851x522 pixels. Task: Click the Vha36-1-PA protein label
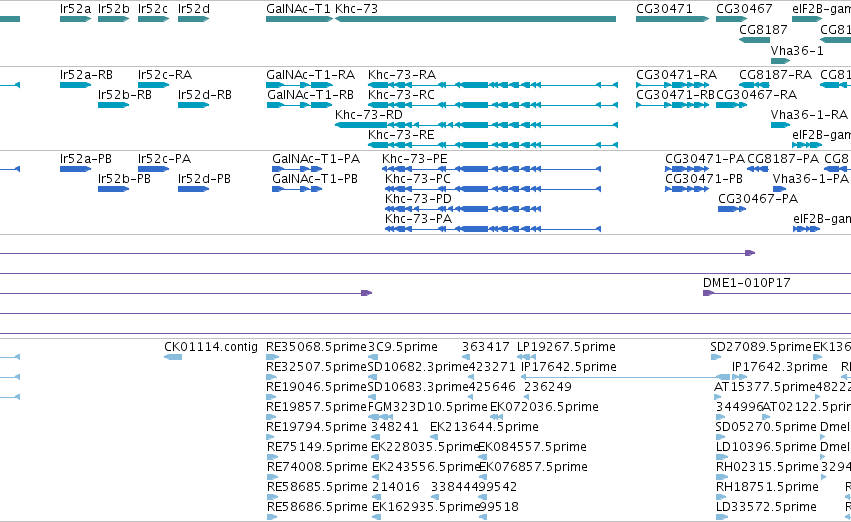(x=810, y=179)
